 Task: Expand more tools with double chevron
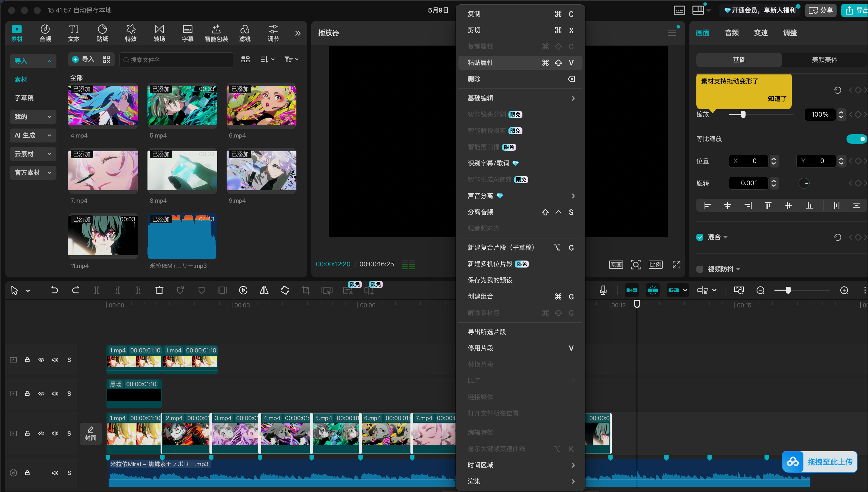298,33
